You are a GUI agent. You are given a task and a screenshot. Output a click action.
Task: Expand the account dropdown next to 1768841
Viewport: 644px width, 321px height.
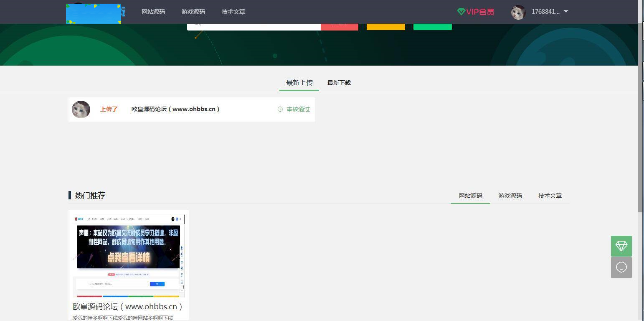click(566, 12)
